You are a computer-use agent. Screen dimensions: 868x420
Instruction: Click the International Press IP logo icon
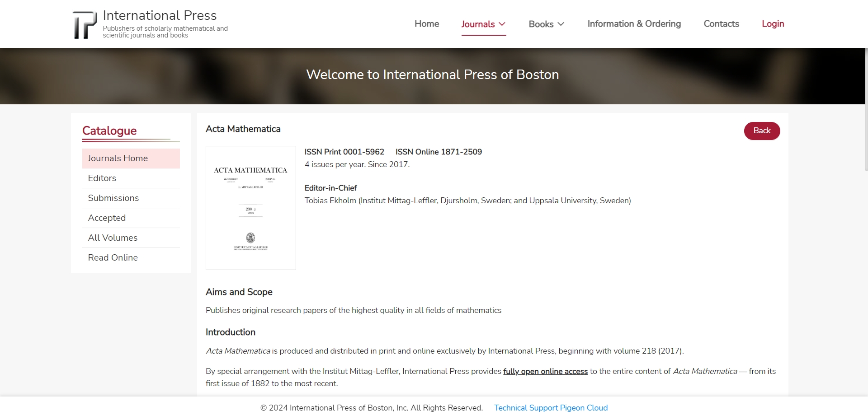tap(85, 24)
